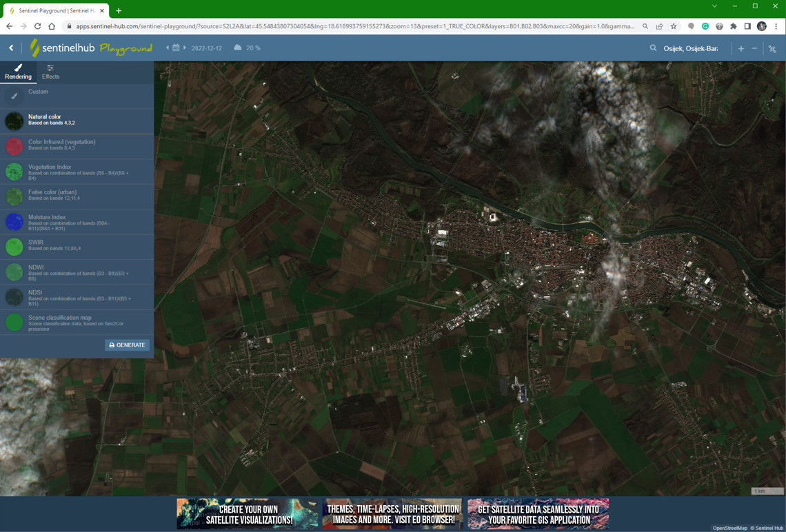786x532 pixels.
Task: Select the Custom rendering option
Action: coord(77,96)
